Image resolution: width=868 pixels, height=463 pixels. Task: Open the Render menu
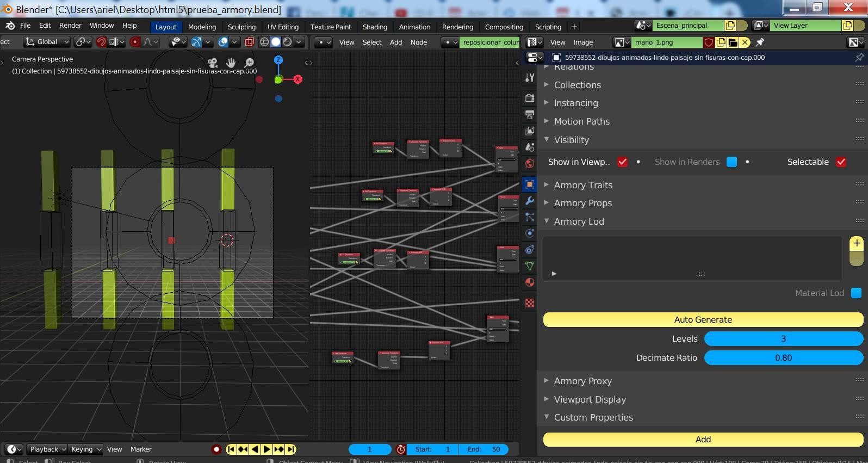[70, 26]
